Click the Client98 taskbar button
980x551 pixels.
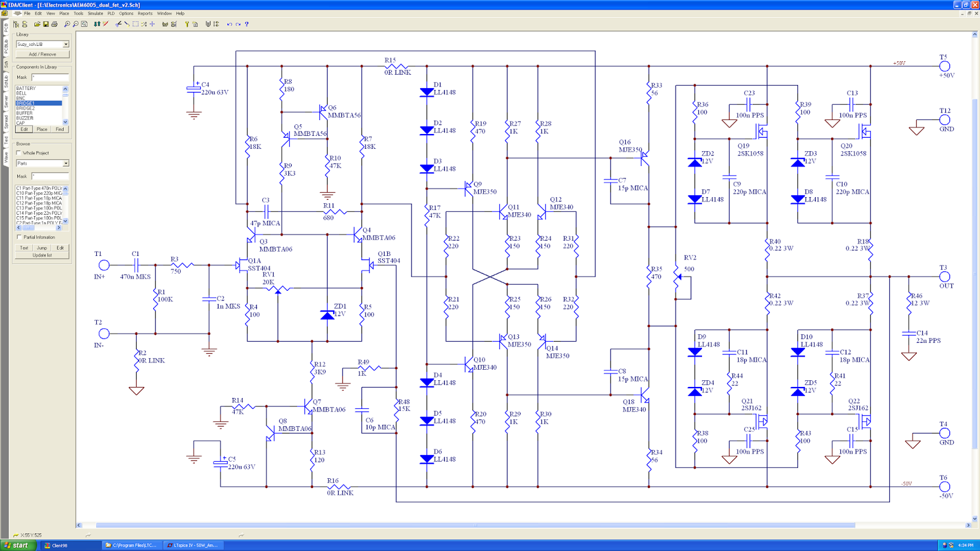(70, 545)
